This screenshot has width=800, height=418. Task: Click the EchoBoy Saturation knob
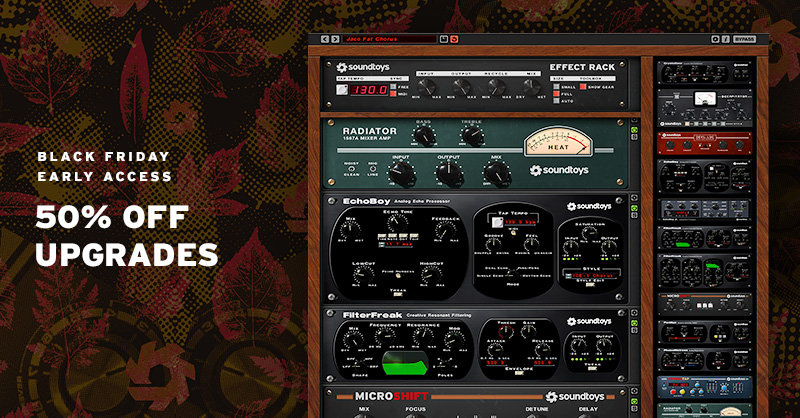click(589, 233)
